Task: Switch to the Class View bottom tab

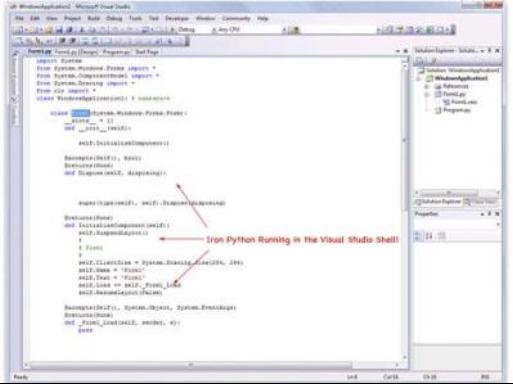Action: (x=481, y=202)
